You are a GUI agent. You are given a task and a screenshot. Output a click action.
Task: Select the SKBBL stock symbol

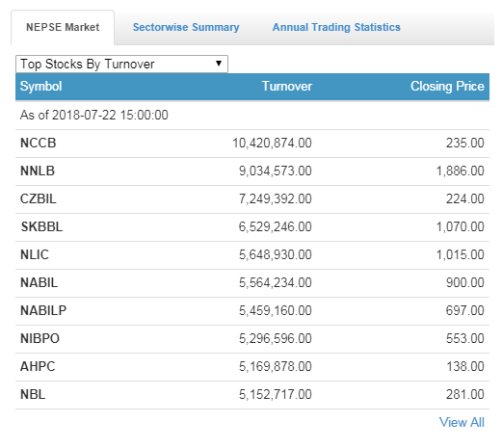pyautogui.click(x=41, y=226)
